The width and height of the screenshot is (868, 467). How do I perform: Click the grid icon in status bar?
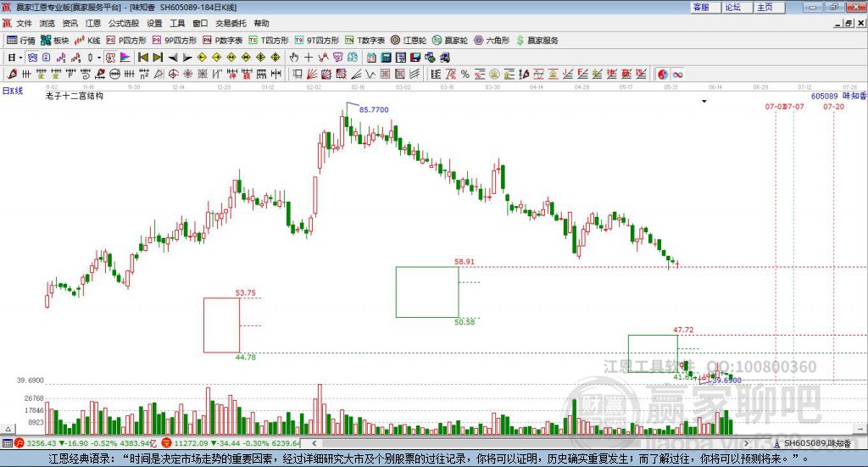tap(7, 443)
